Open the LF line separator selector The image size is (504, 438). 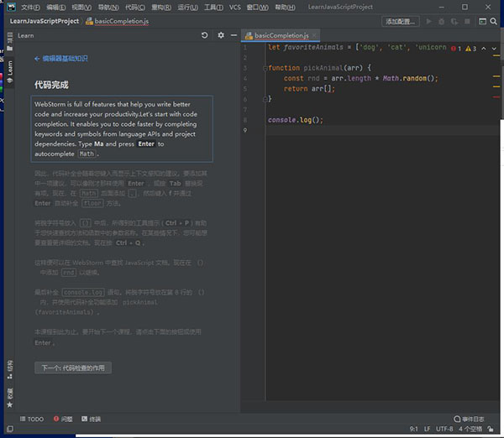(427, 429)
